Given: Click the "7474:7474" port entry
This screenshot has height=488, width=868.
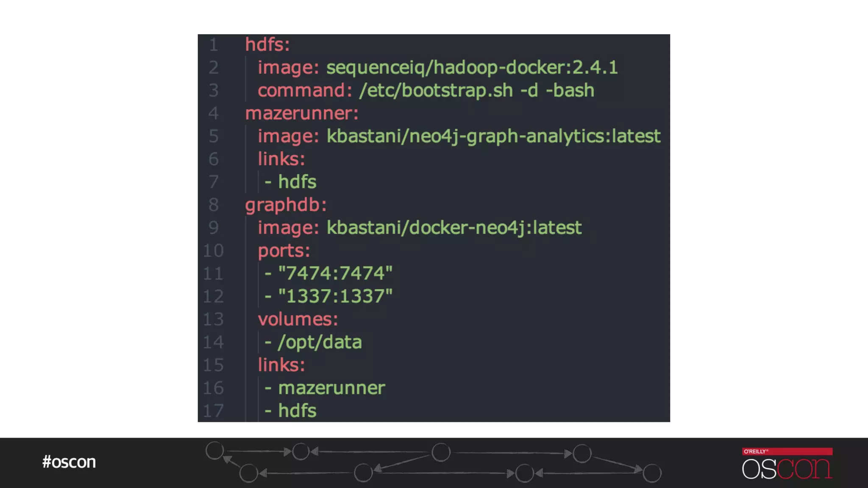Looking at the screenshot, I should pyautogui.click(x=335, y=274).
